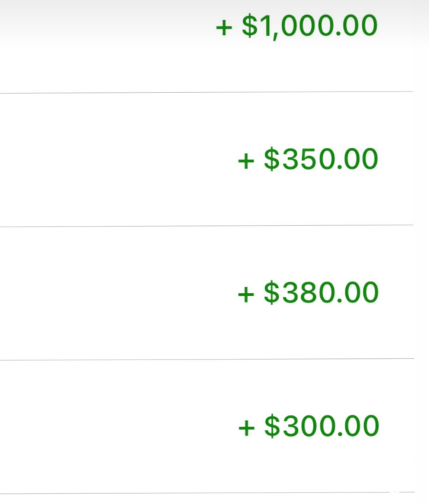Select the empty row area left of $300.00
This screenshot has height=504, width=429.
117,427
